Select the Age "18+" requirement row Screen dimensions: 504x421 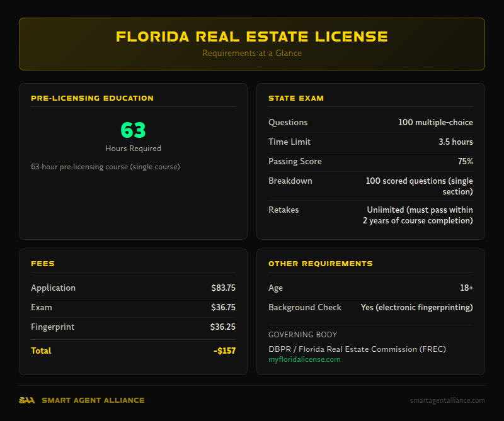click(371, 288)
